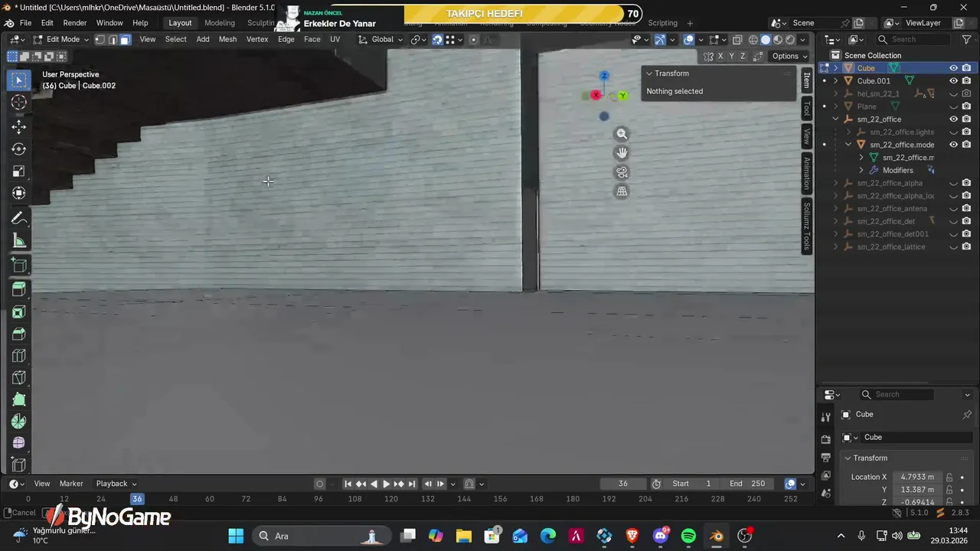This screenshot has height=551, width=980.
Task: Select solid viewport shading sphere
Action: (766, 40)
